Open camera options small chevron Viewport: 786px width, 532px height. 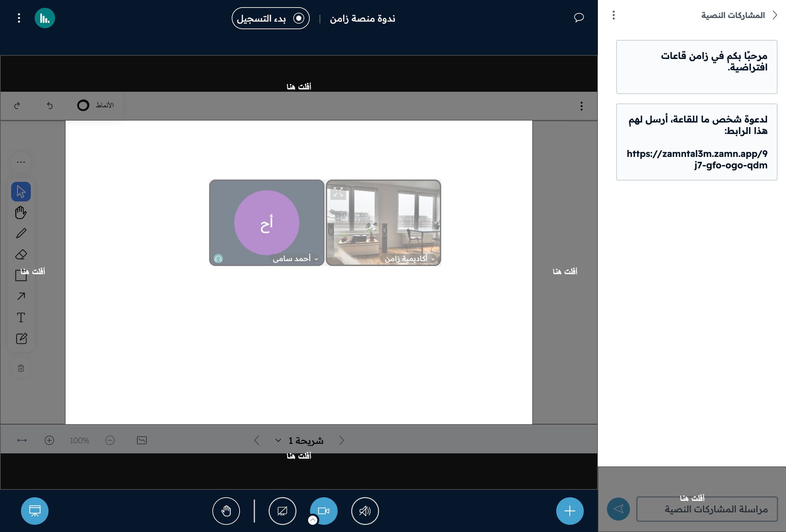pos(313,520)
